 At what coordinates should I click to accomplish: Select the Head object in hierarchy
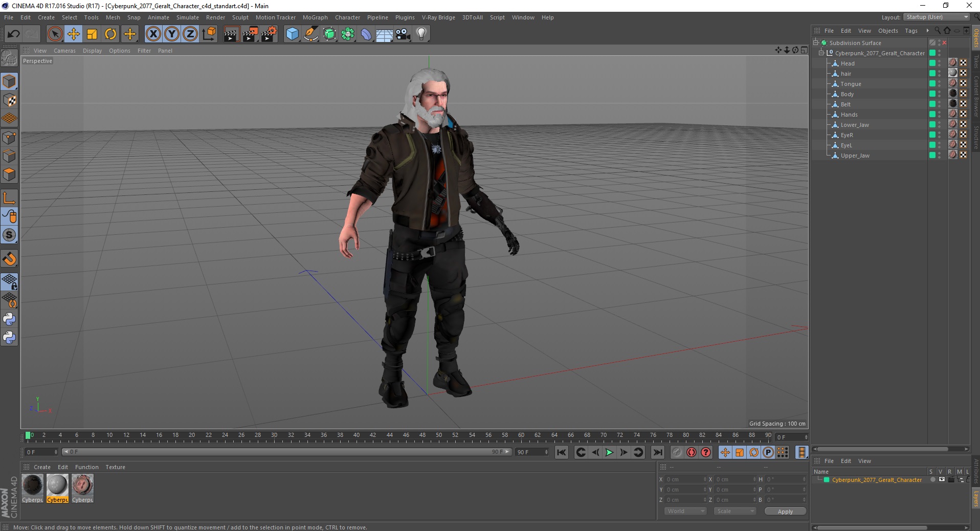tap(848, 63)
